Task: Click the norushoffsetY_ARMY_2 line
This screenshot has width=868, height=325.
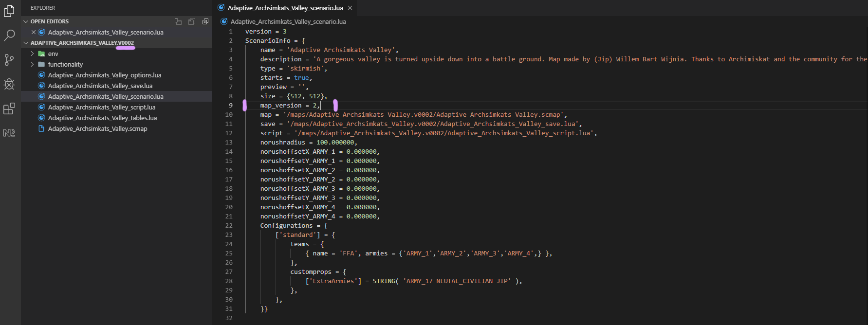Action: (320, 179)
